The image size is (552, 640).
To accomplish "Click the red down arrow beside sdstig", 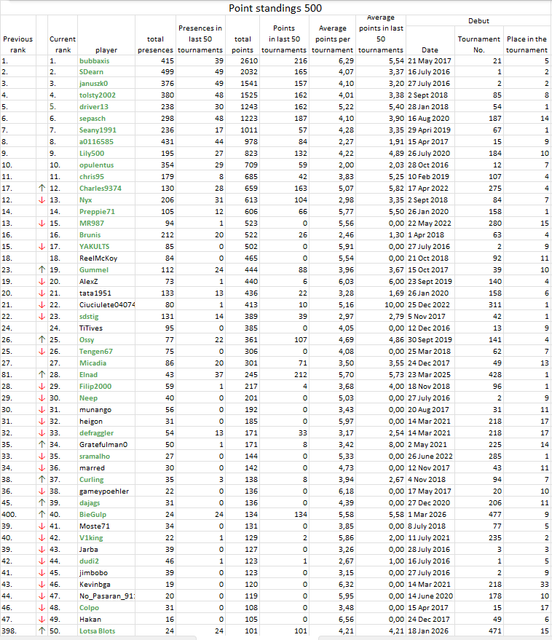I will click(42, 316).
